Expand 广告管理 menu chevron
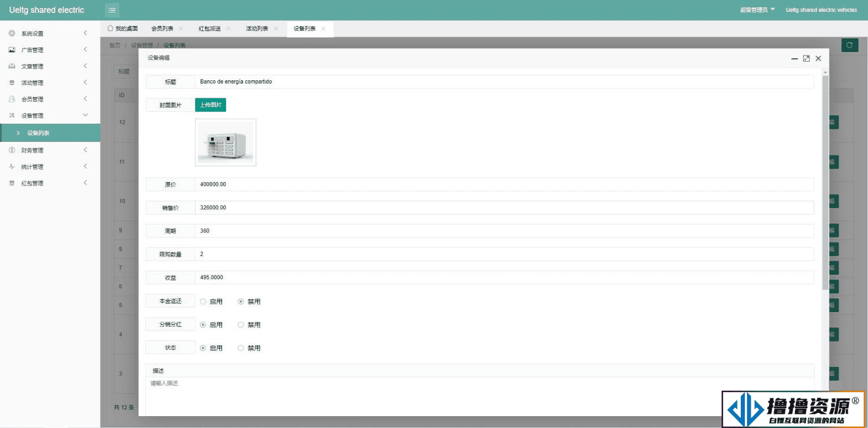The width and height of the screenshot is (868, 428). [85, 50]
